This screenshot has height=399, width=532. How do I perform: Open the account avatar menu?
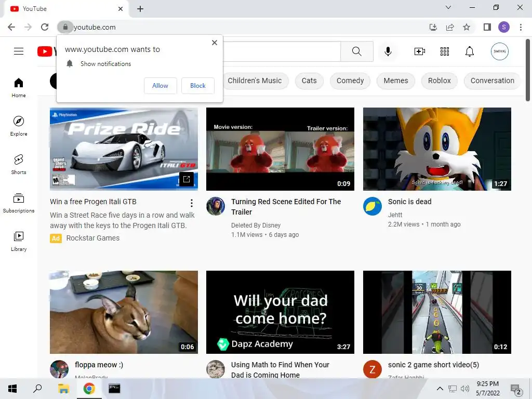(x=499, y=51)
